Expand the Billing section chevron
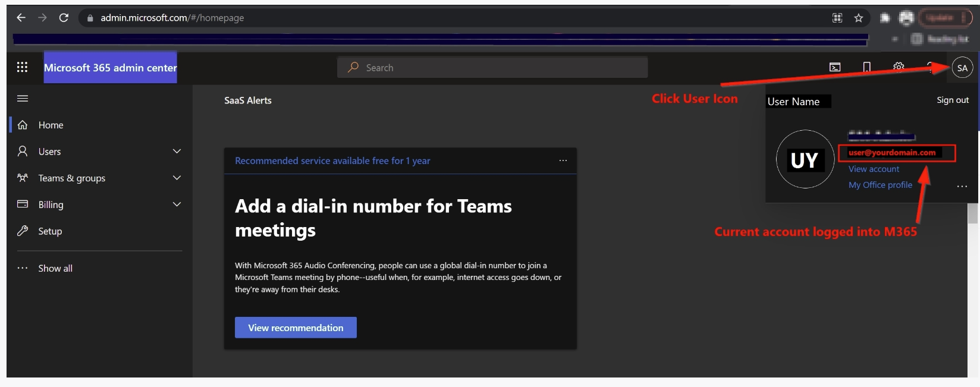 click(177, 204)
